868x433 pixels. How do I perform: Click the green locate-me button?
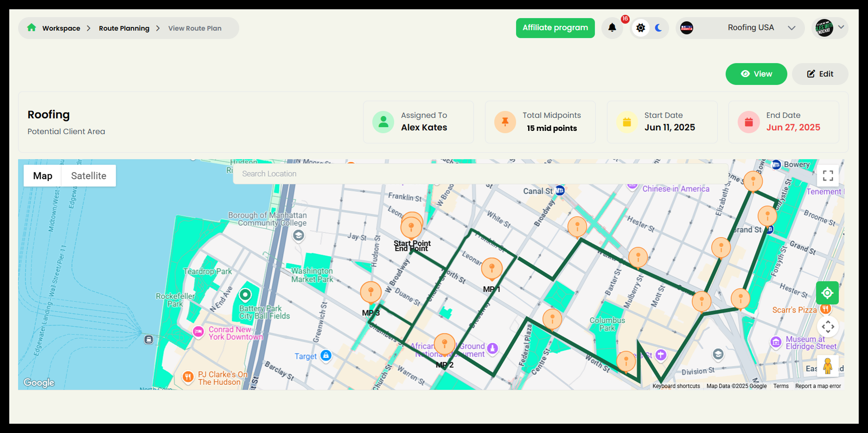(x=827, y=293)
